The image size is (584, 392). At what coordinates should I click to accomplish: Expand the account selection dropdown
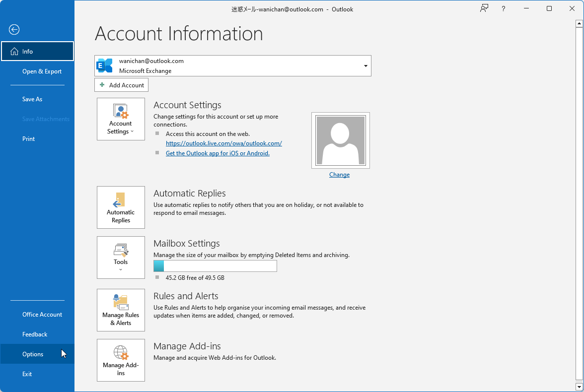coord(365,65)
